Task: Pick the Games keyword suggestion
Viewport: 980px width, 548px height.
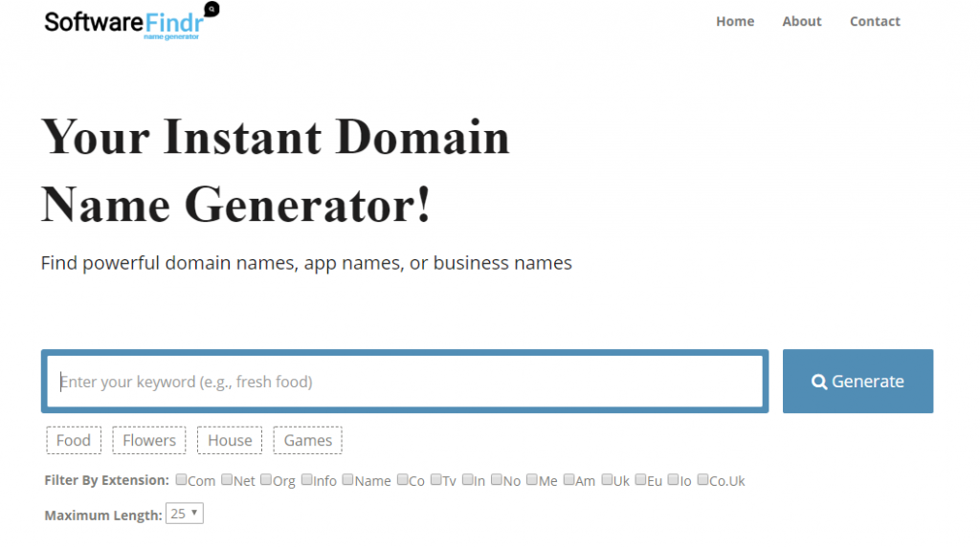Action: pyautogui.click(x=307, y=441)
